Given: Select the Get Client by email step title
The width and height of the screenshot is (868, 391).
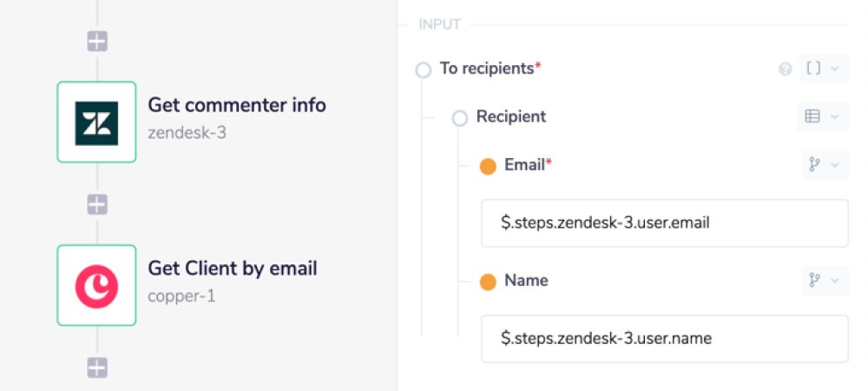Looking at the screenshot, I should [233, 268].
